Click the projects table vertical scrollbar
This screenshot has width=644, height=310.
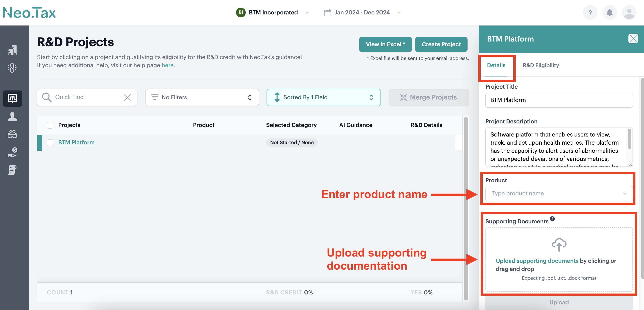click(x=466, y=208)
